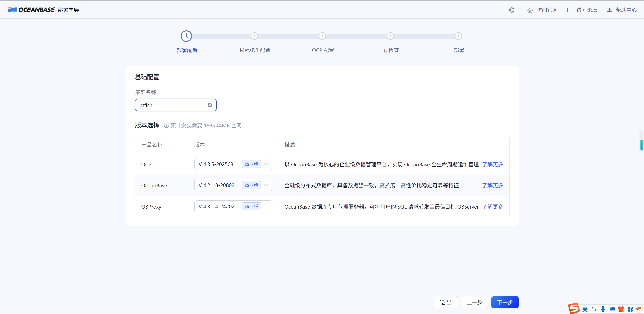Open the 帮助中心 link
The height and width of the screenshot is (314, 644).
(626, 10)
